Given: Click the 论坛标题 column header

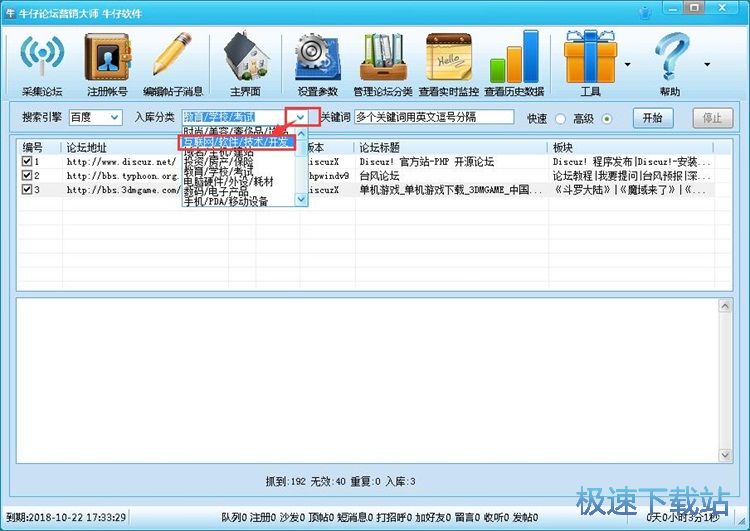Looking at the screenshot, I should click(x=451, y=147).
